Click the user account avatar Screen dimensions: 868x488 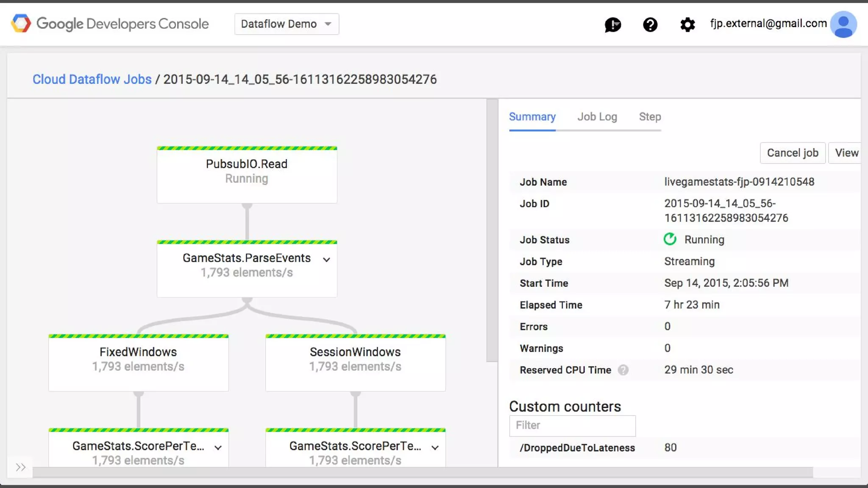(843, 24)
